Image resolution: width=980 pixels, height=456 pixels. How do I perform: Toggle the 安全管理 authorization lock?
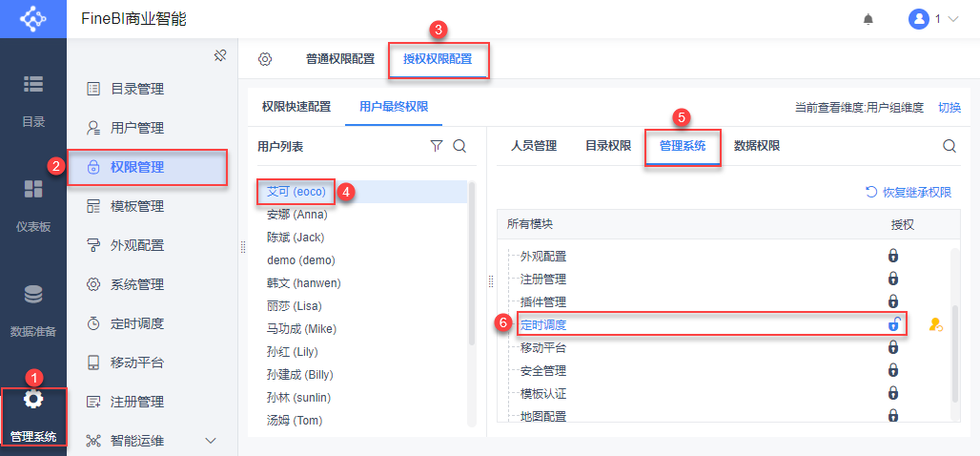click(893, 370)
